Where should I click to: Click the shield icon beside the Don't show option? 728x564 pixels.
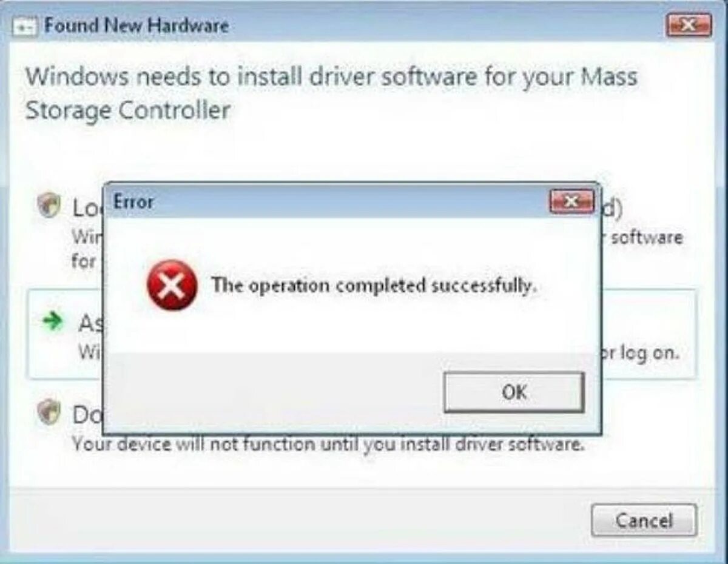click(x=48, y=412)
